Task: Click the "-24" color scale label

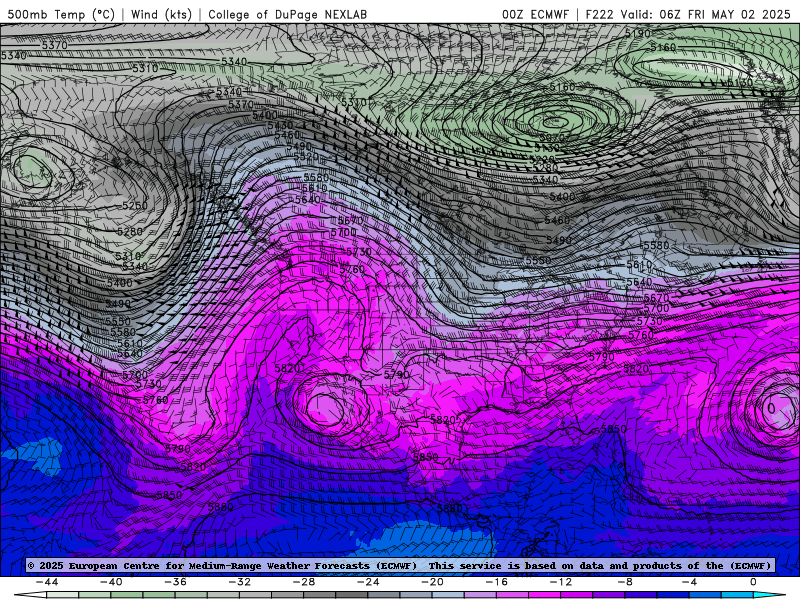Action: [368, 582]
